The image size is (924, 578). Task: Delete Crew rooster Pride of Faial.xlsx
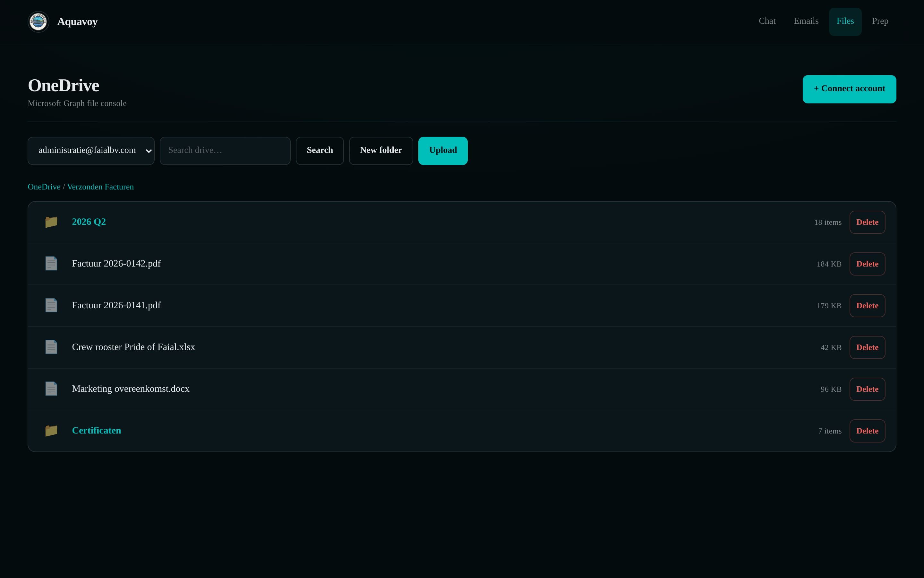[867, 347]
